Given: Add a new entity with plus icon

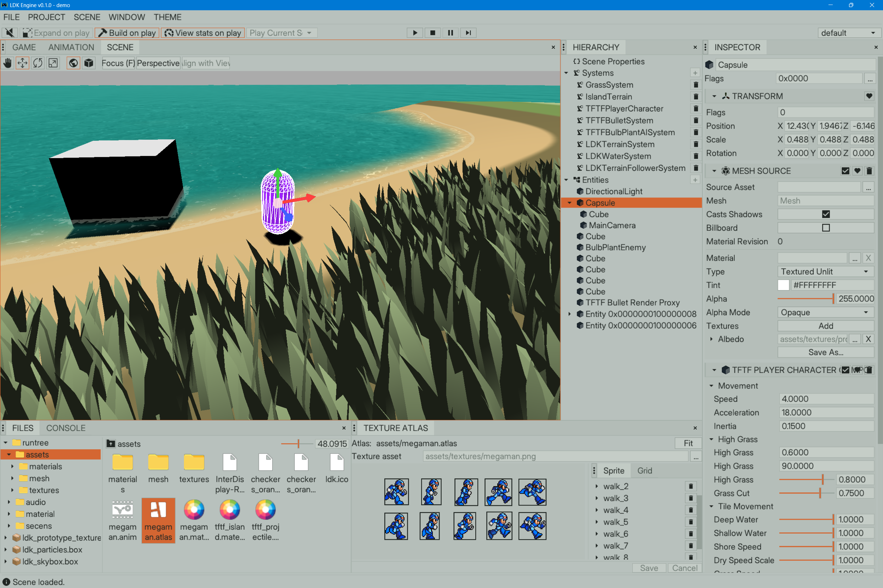Looking at the screenshot, I should click(x=695, y=180).
